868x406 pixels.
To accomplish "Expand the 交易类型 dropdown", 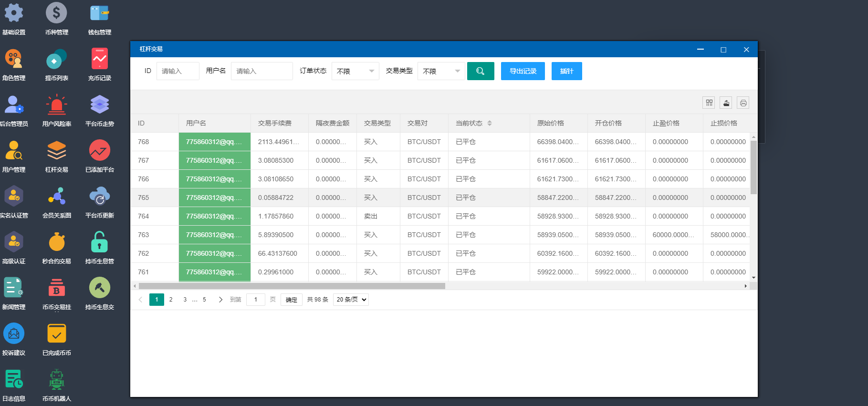I will pos(441,71).
